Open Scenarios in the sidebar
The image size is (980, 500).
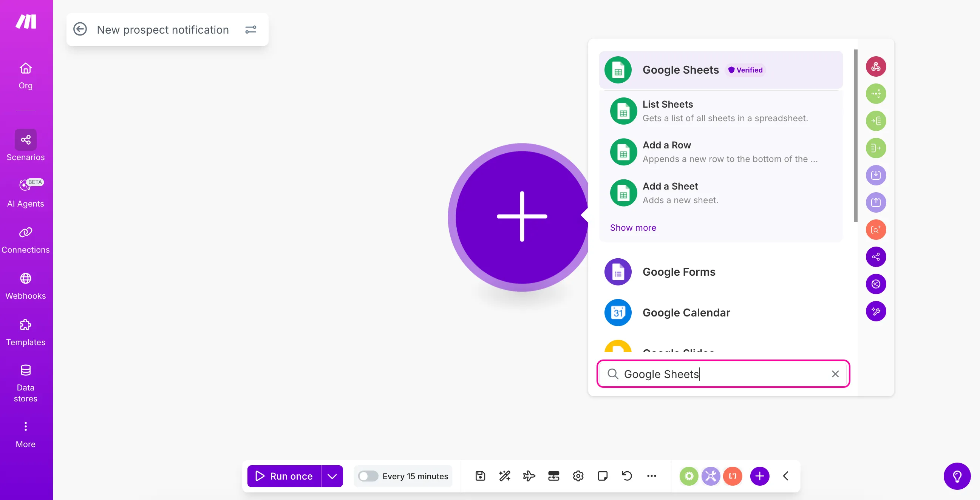pyautogui.click(x=25, y=146)
